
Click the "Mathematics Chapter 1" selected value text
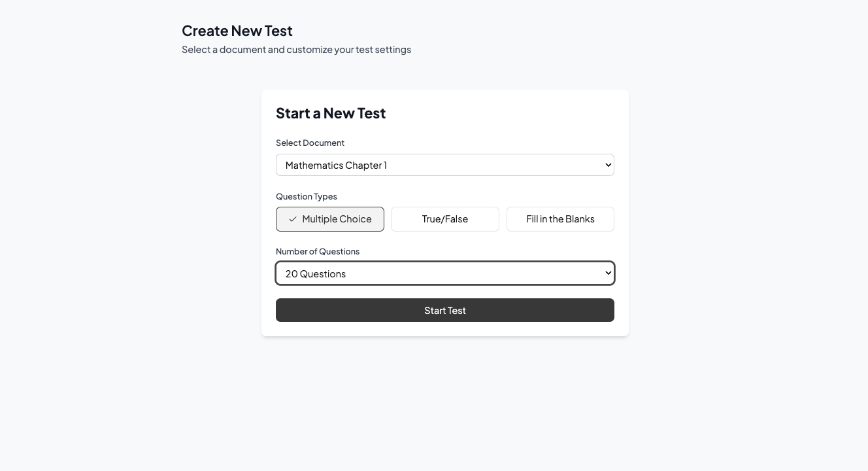(x=336, y=166)
